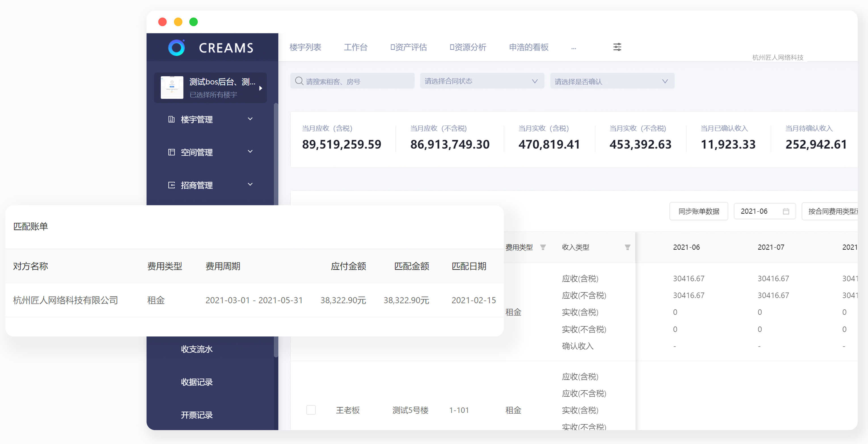Click the 匹配账单 panel title
Viewport: 868px width, 444px height.
coord(30,226)
